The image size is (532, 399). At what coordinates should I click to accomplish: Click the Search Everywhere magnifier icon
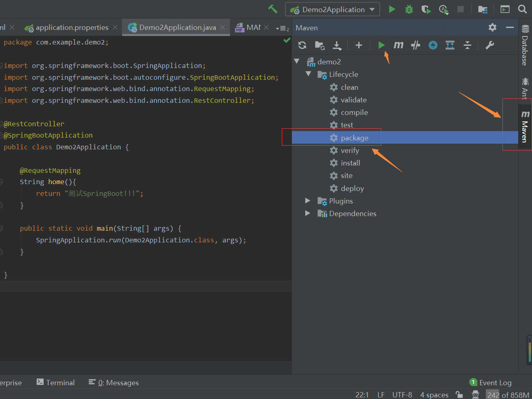522,9
